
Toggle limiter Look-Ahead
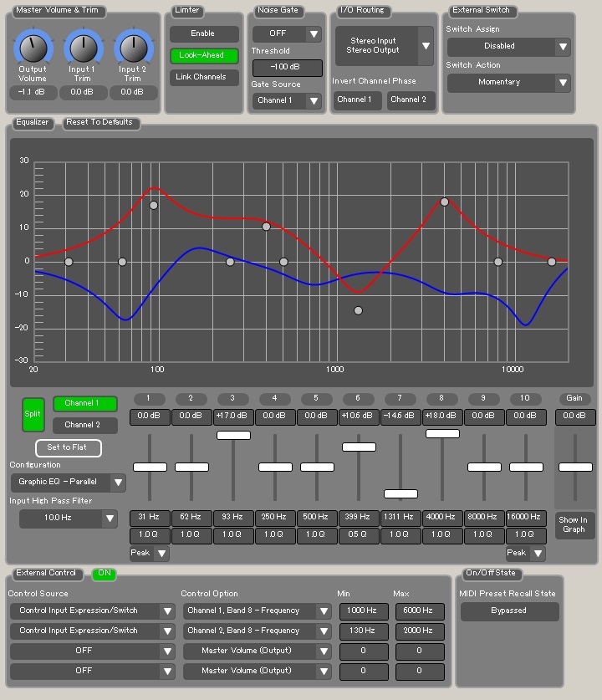pyautogui.click(x=204, y=55)
